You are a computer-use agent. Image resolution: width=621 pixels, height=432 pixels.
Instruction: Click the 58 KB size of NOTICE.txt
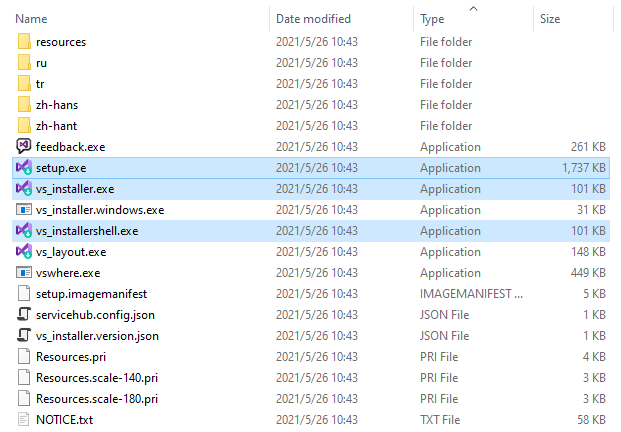[591, 420]
